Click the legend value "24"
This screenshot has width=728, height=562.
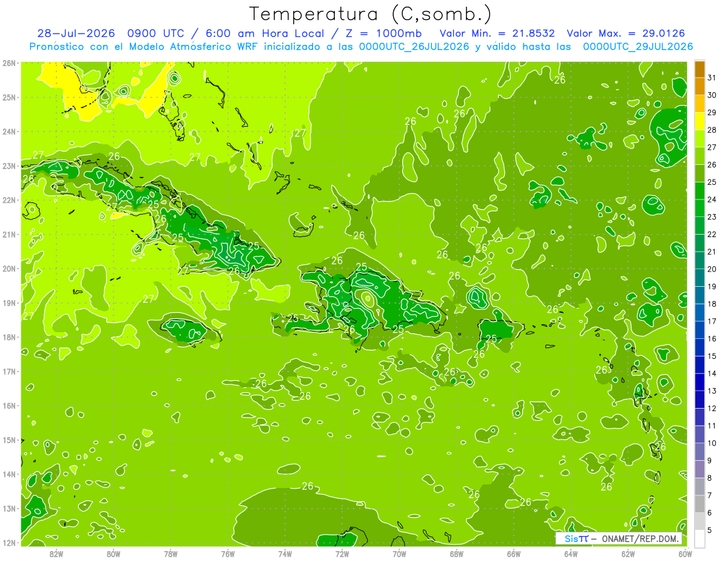pyautogui.click(x=712, y=199)
